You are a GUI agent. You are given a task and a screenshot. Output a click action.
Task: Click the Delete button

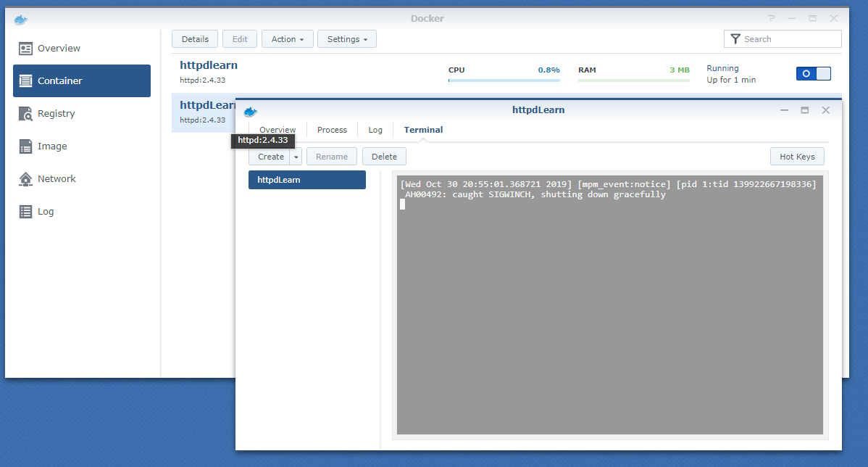[x=384, y=156]
